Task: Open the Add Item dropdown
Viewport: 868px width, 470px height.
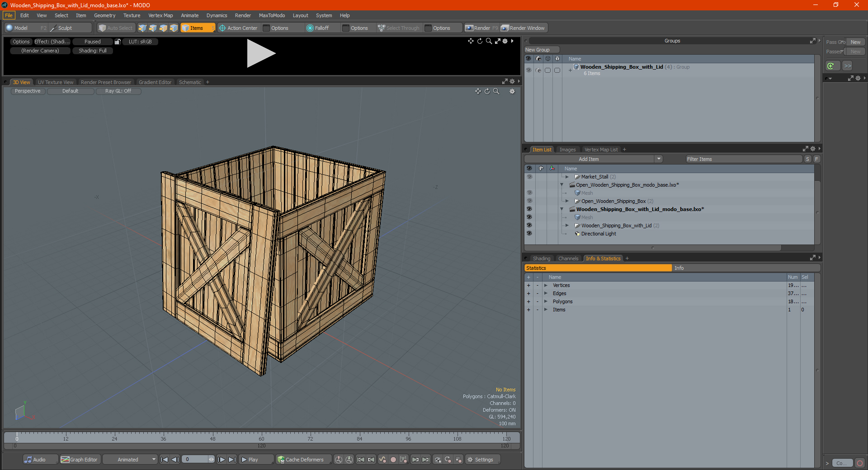Action: [x=659, y=159]
